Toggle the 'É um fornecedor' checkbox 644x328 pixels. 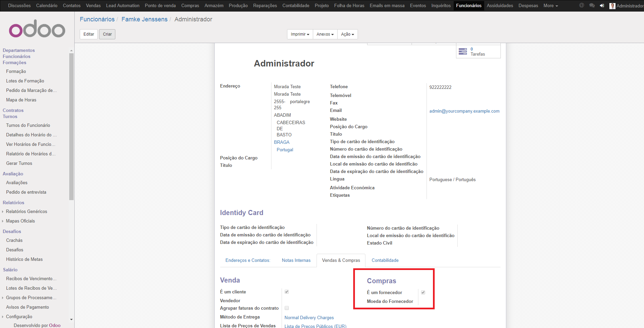click(x=423, y=292)
